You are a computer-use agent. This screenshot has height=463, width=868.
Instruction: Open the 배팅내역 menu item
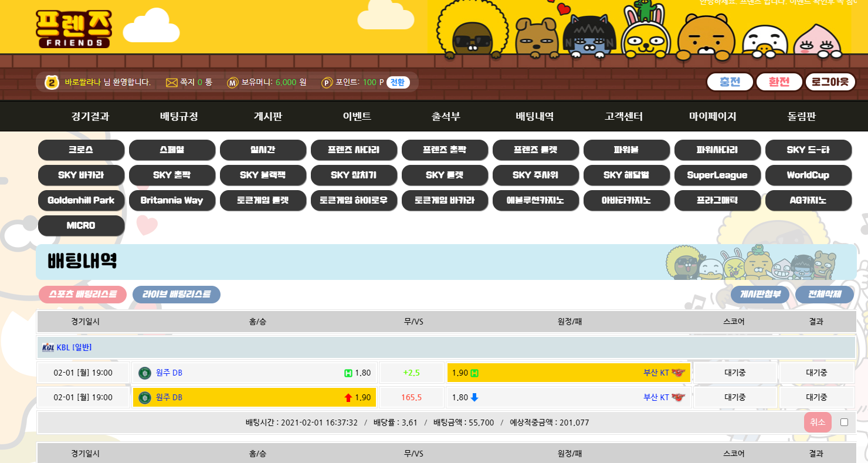(534, 116)
